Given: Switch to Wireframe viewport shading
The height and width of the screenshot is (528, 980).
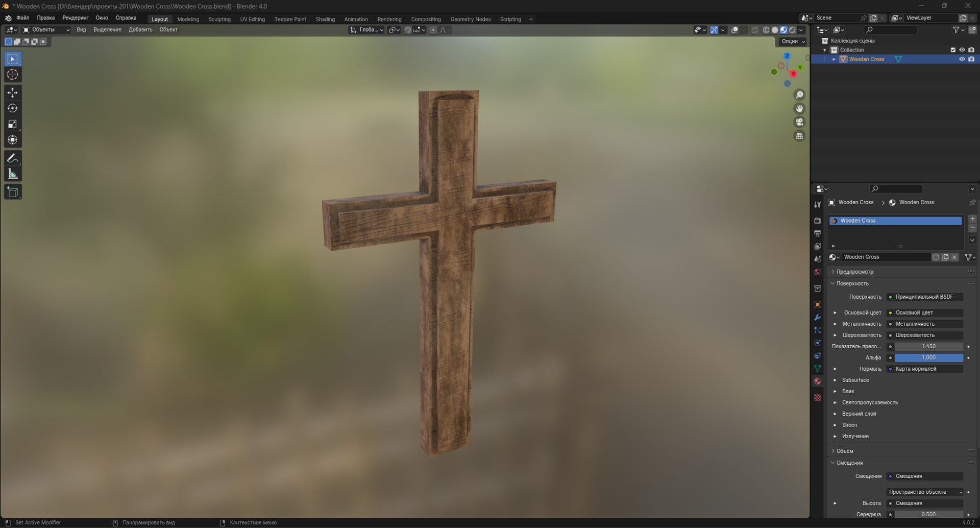Looking at the screenshot, I should pos(766,30).
